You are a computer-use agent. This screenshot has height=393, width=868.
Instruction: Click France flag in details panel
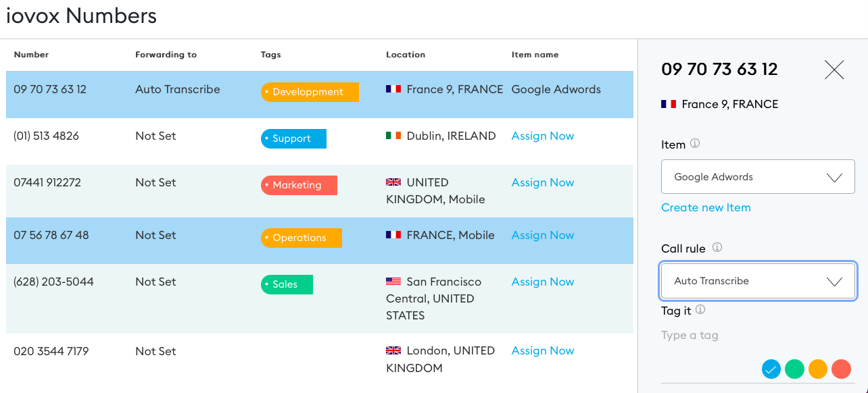(x=669, y=104)
